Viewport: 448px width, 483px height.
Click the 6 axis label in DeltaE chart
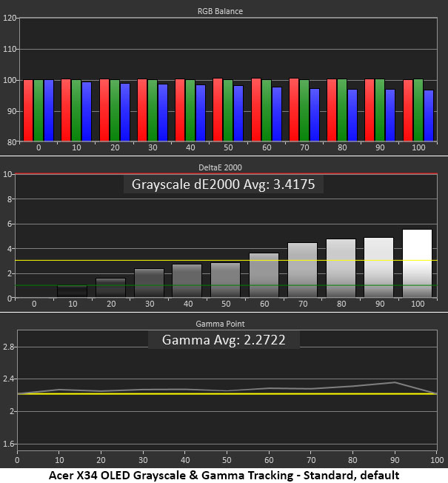[10, 224]
